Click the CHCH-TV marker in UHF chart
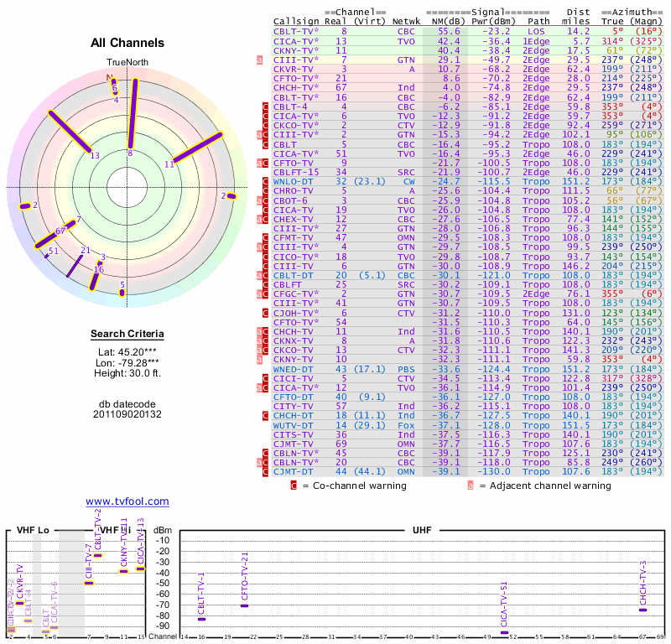 tap(642, 610)
